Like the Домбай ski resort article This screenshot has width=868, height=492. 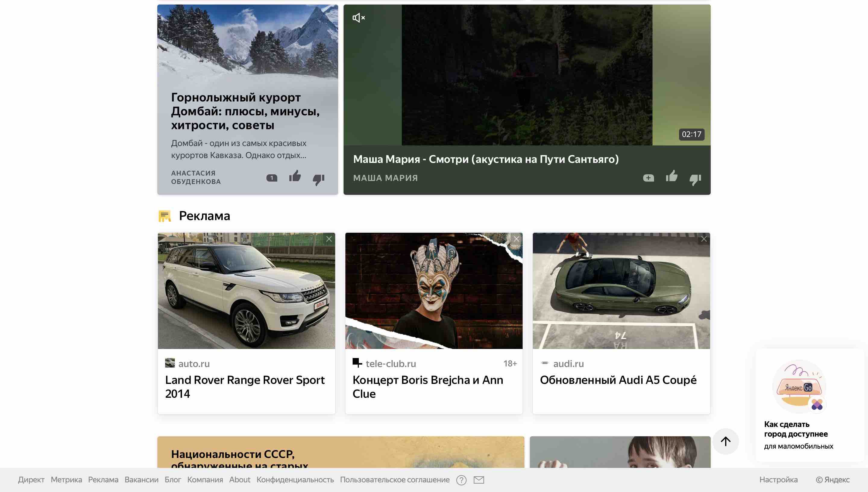coord(295,176)
